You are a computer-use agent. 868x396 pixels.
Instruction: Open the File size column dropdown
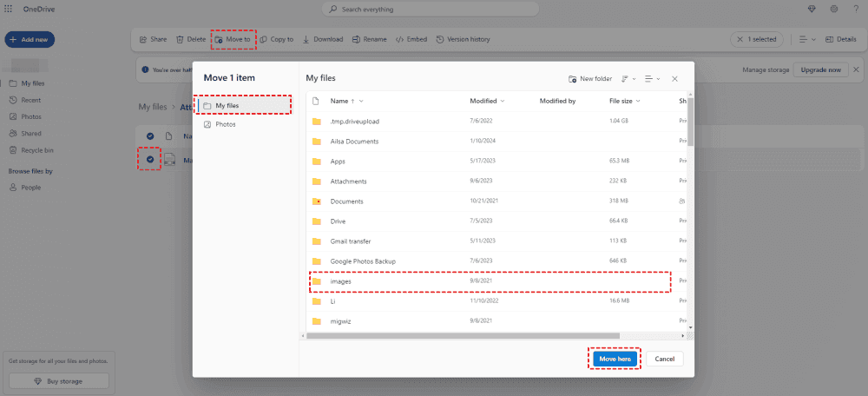tap(639, 102)
